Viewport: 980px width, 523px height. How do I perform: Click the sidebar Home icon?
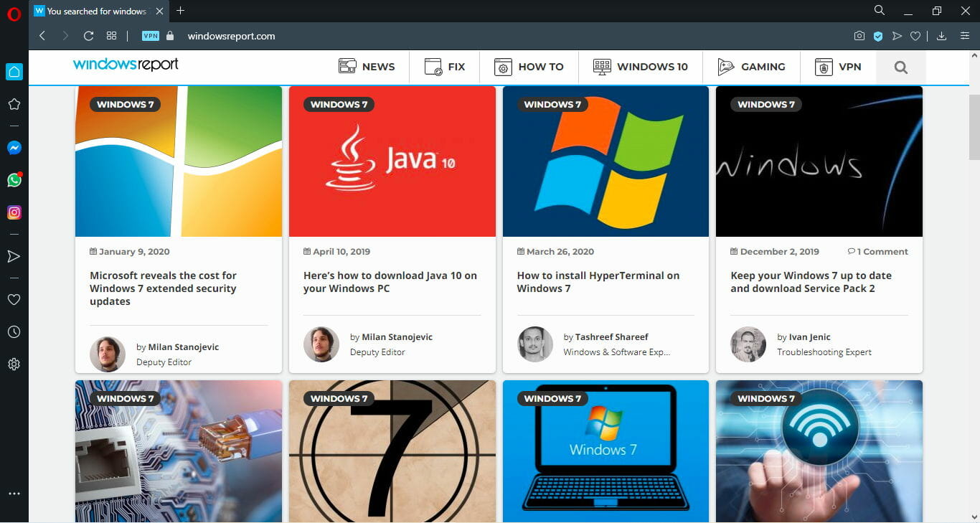[x=14, y=71]
